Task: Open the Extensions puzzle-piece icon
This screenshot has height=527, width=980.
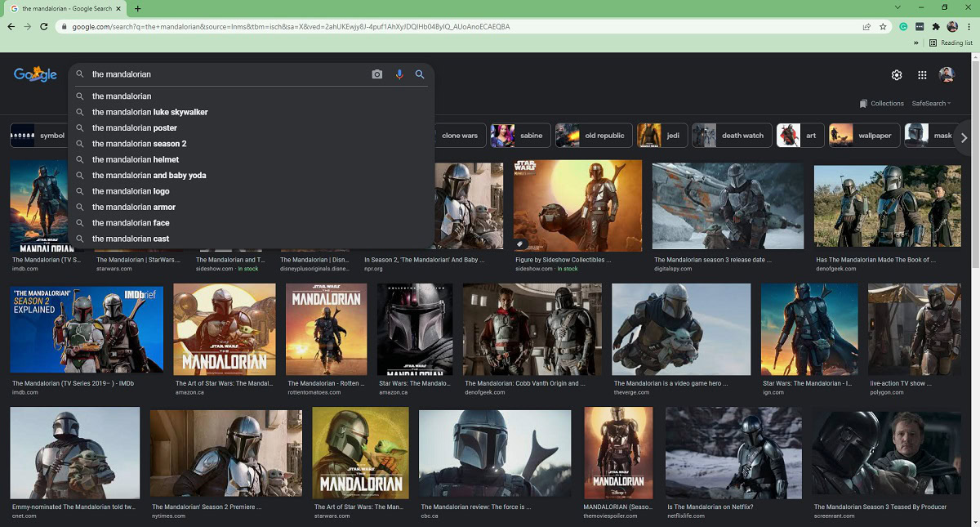Action: 936,26
